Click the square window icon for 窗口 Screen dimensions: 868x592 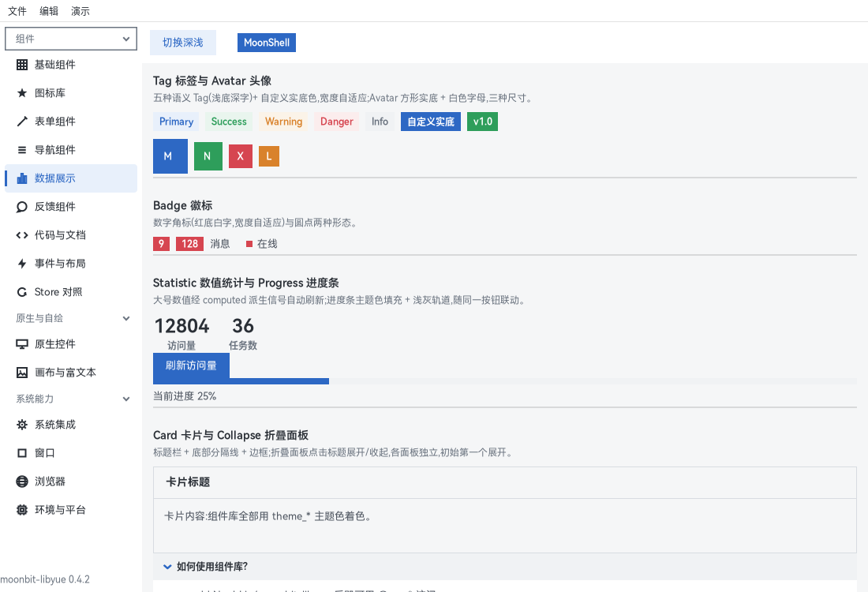point(22,453)
